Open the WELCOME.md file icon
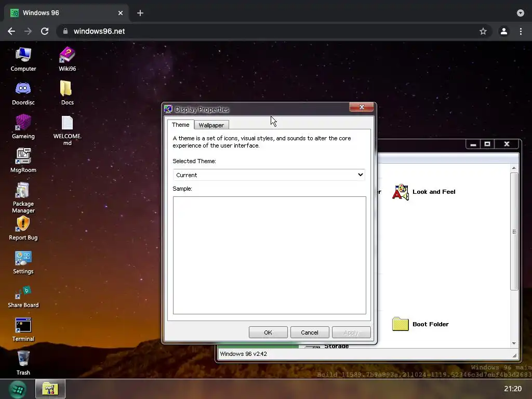The height and width of the screenshot is (399, 532). click(x=67, y=130)
